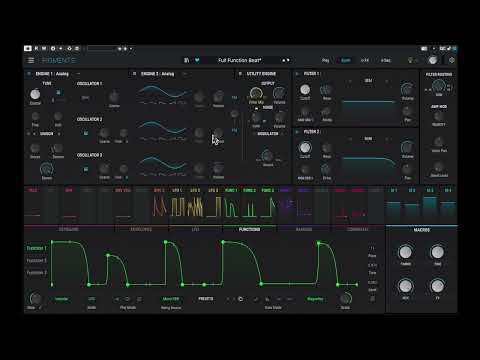Click the Filter 1 Volume knob

pyautogui.click(x=407, y=89)
